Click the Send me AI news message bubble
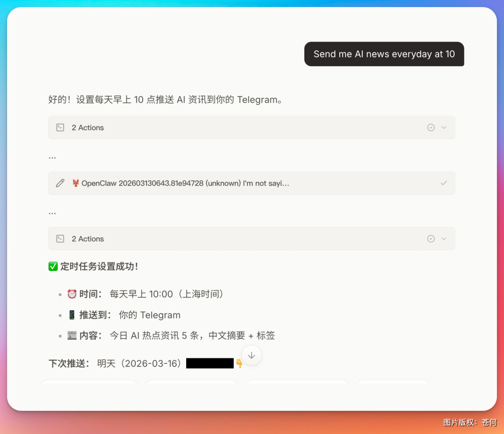 384,54
